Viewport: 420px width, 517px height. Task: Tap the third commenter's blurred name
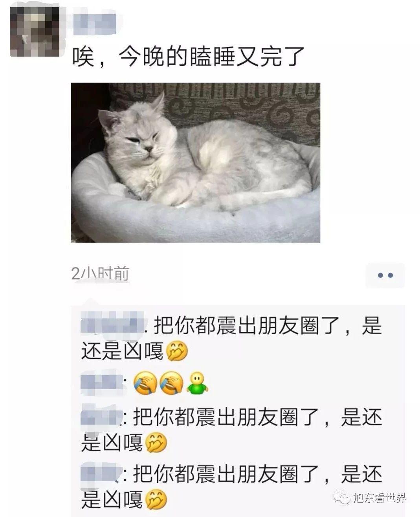(x=102, y=417)
